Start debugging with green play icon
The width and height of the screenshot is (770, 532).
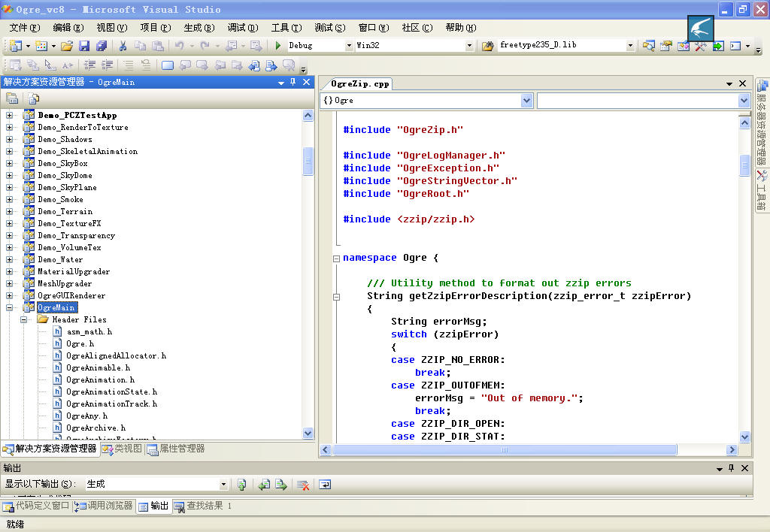(278, 46)
